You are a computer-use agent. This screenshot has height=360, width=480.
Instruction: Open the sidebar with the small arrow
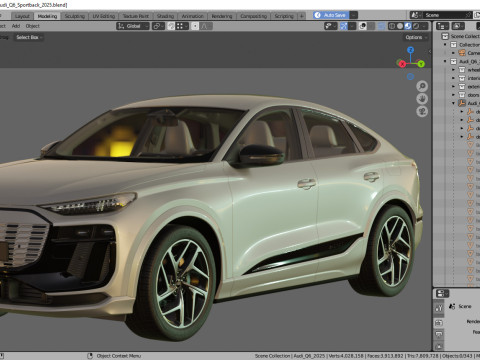[x=430, y=51]
